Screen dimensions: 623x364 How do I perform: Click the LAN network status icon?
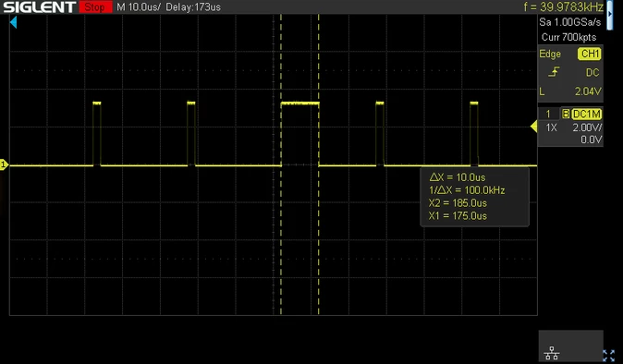[x=552, y=353]
